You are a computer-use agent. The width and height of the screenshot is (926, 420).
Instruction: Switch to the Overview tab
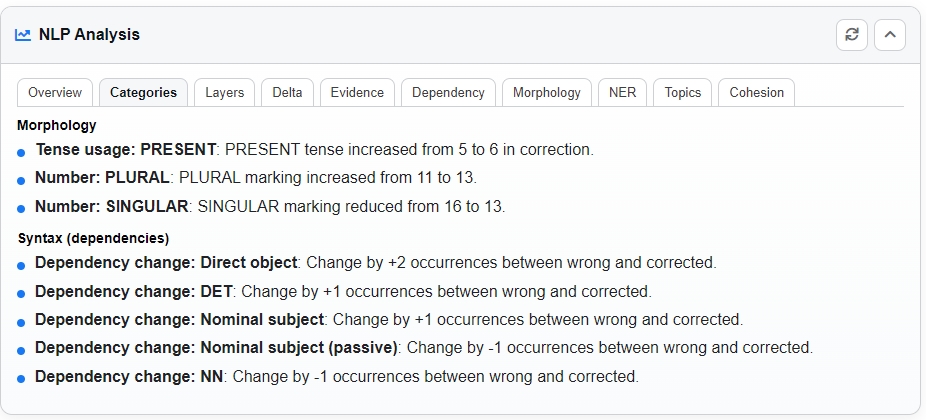(x=55, y=92)
